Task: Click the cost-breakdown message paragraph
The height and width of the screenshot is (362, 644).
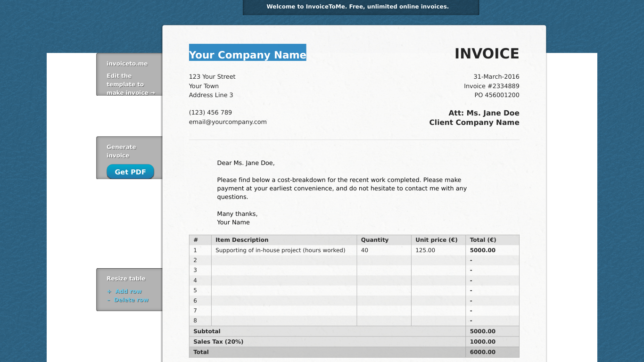Action: pos(342,189)
